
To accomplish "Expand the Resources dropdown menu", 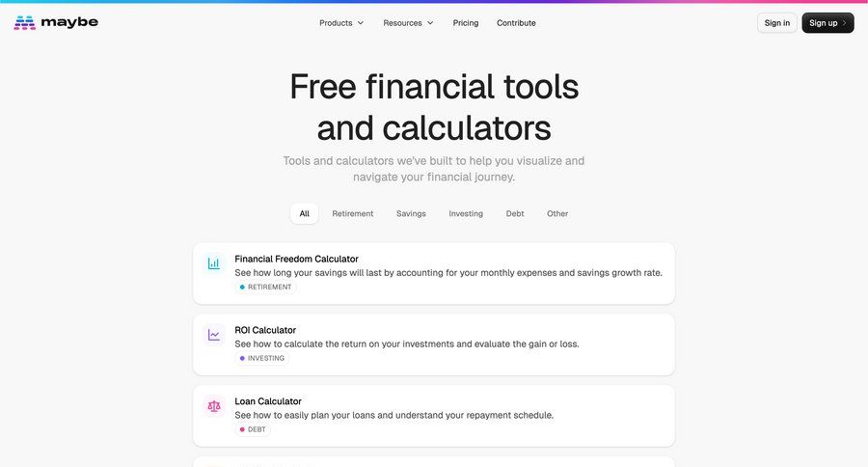I will click(x=408, y=23).
